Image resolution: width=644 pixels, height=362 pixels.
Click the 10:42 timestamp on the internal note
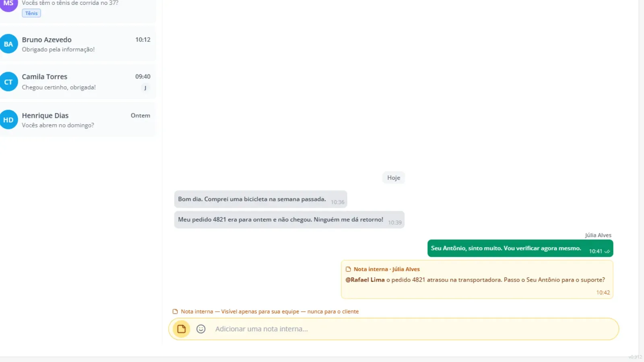(x=603, y=293)
